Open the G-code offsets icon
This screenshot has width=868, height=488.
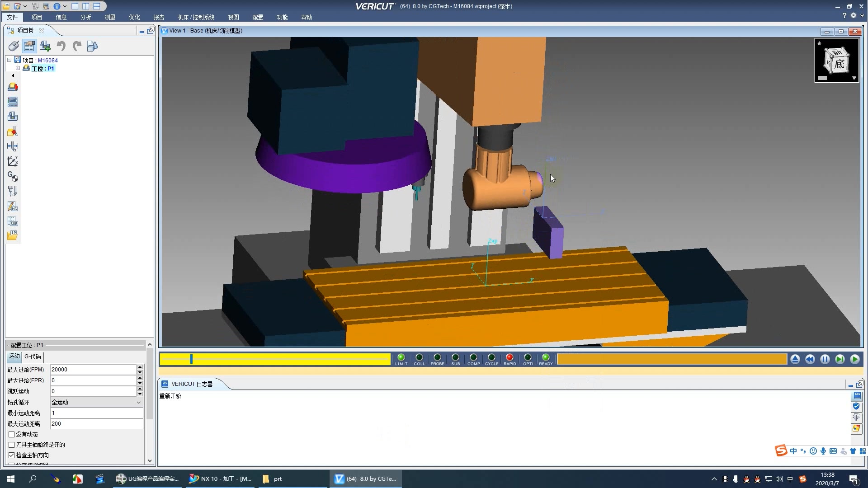tap(13, 176)
